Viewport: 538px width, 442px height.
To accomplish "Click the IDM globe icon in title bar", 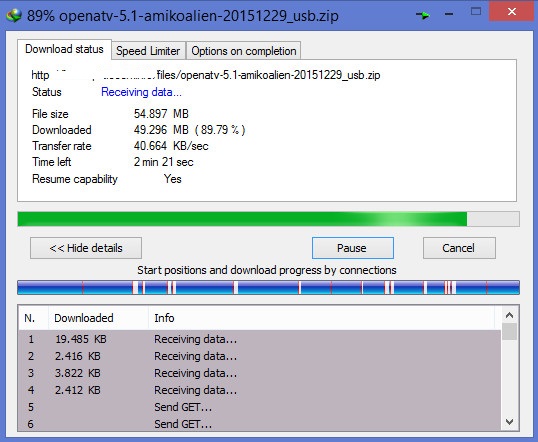I will pyautogui.click(x=14, y=15).
